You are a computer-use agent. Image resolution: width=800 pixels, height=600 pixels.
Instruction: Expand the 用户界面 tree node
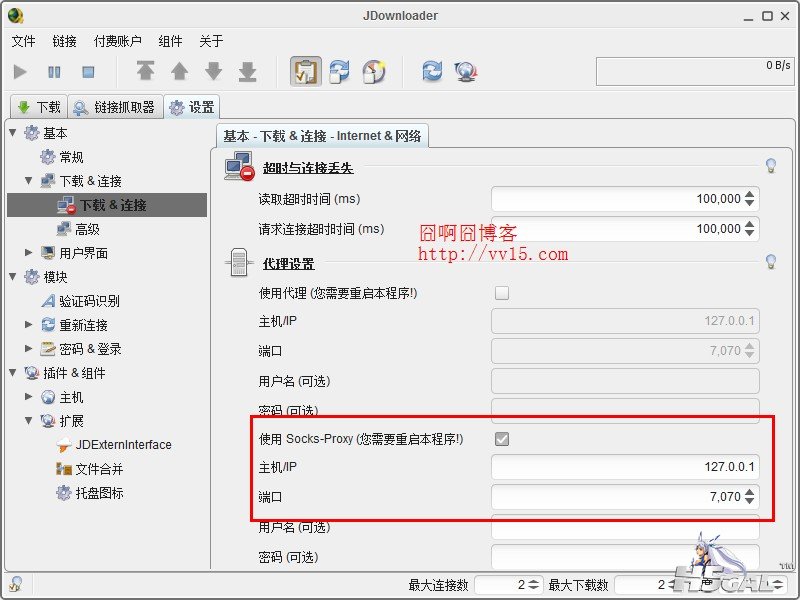(29, 253)
